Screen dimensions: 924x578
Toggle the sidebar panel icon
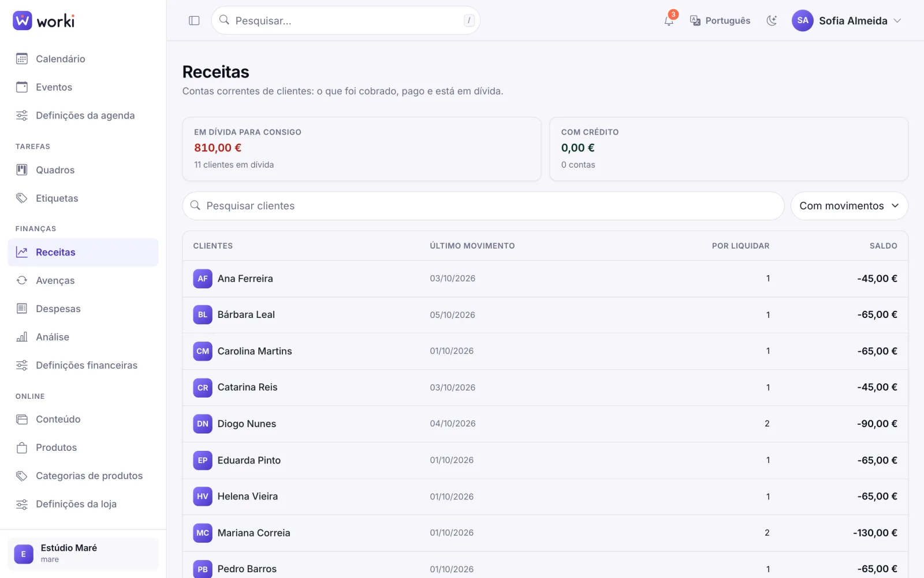coord(194,21)
